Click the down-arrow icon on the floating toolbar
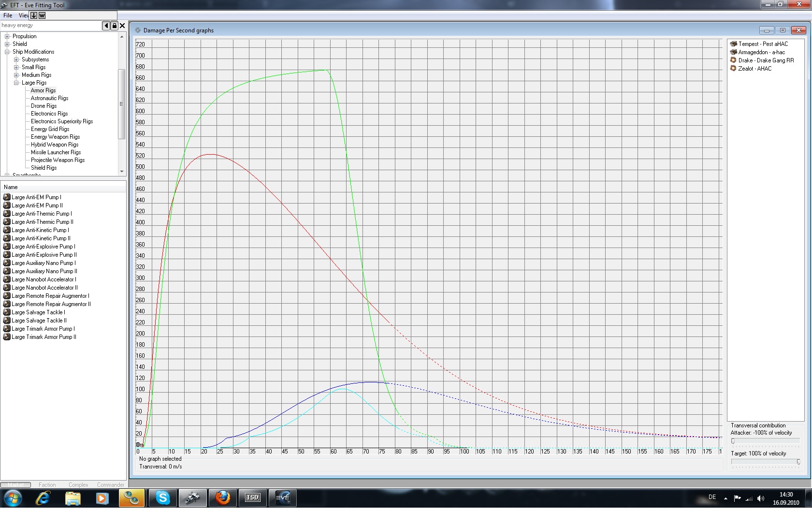This screenshot has width=812, height=526. [x=34, y=15]
